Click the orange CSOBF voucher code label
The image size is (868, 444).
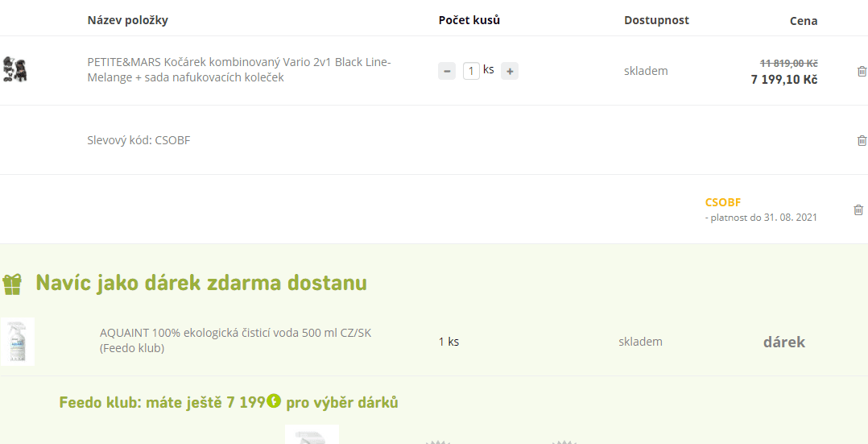pos(723,202)
